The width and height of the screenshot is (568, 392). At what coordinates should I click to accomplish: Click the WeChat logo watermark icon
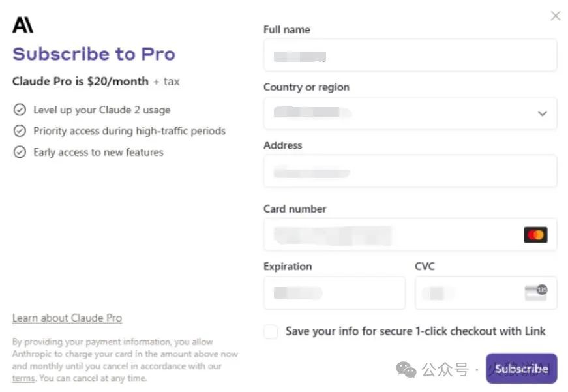(x=406, y=370)
